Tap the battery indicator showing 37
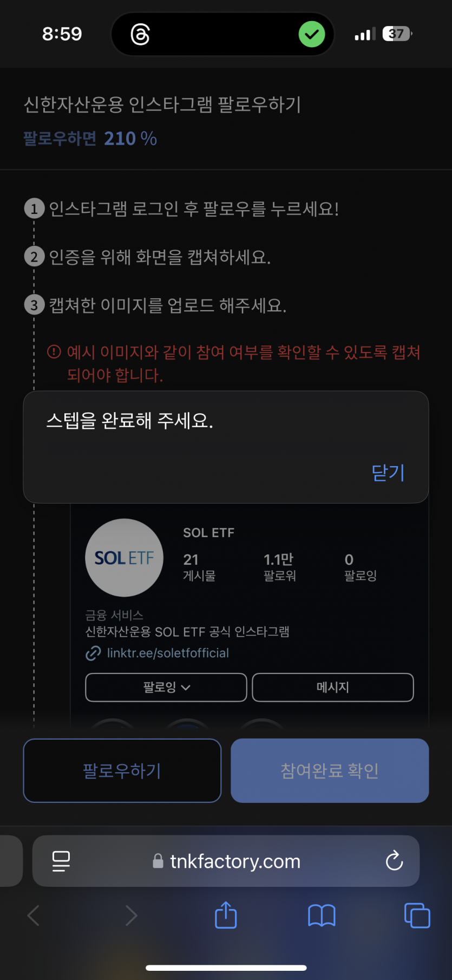452x980 pixels. [x=397, y=34]
